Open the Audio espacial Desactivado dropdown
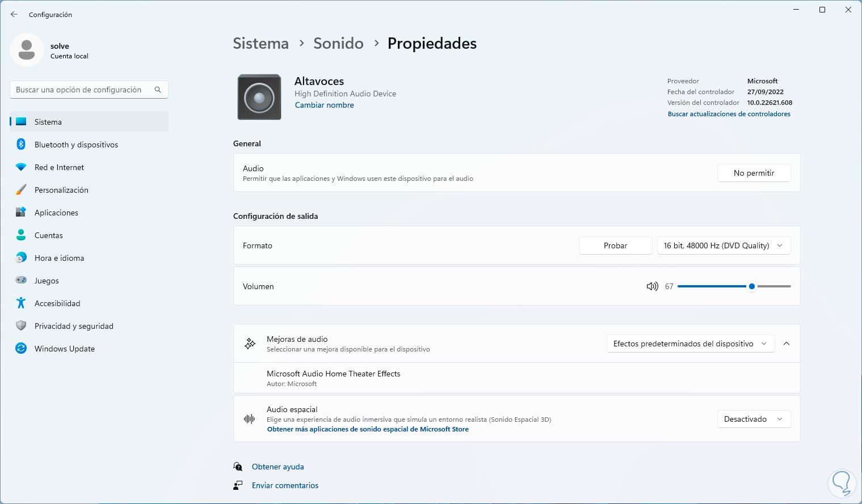The height and width of the screenshot is (504, 862). coord(754,419)
